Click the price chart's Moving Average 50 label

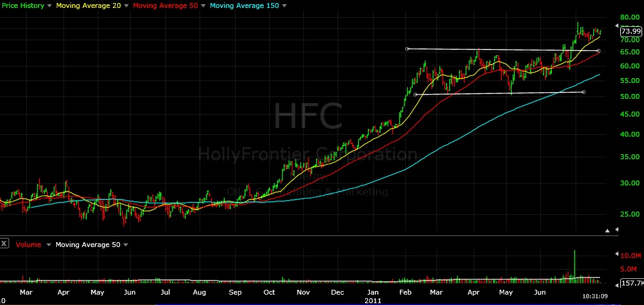[165, 5]
